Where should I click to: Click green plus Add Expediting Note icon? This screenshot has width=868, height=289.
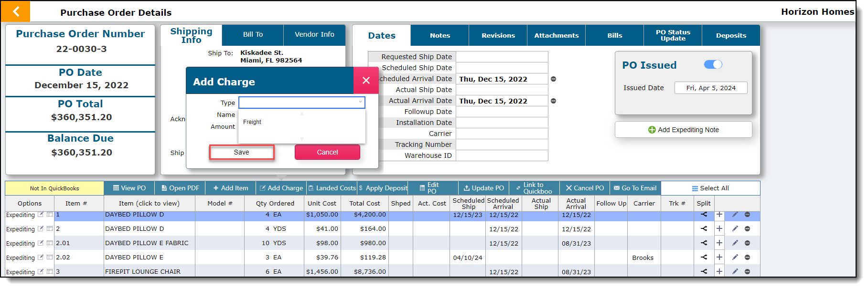(x=652, y=130)
